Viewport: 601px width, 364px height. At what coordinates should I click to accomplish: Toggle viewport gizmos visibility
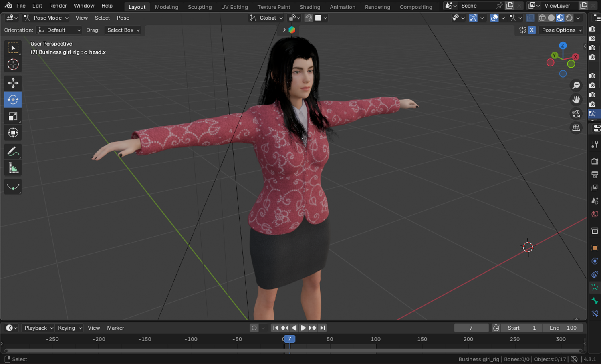point(473,18)
